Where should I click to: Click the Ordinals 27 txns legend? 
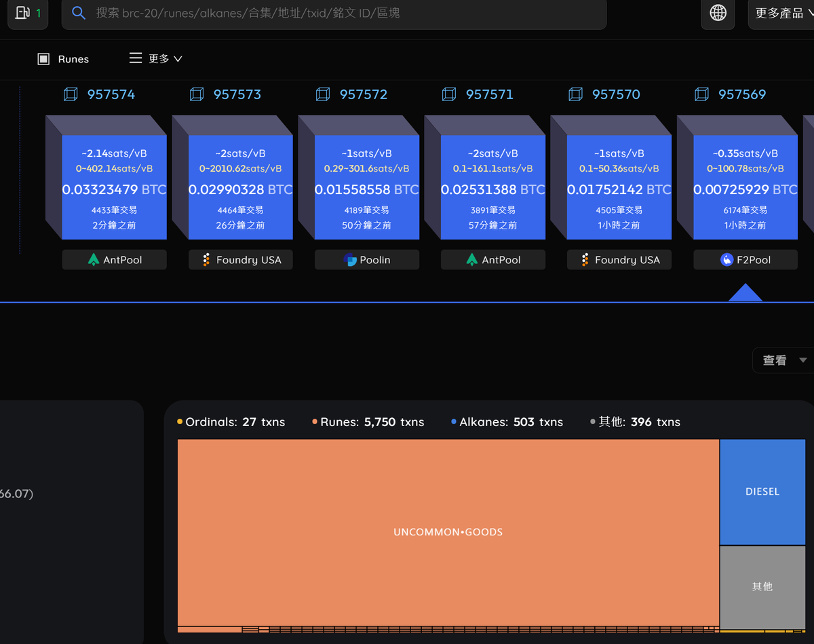pyautogui.click(x=231, y=422)
